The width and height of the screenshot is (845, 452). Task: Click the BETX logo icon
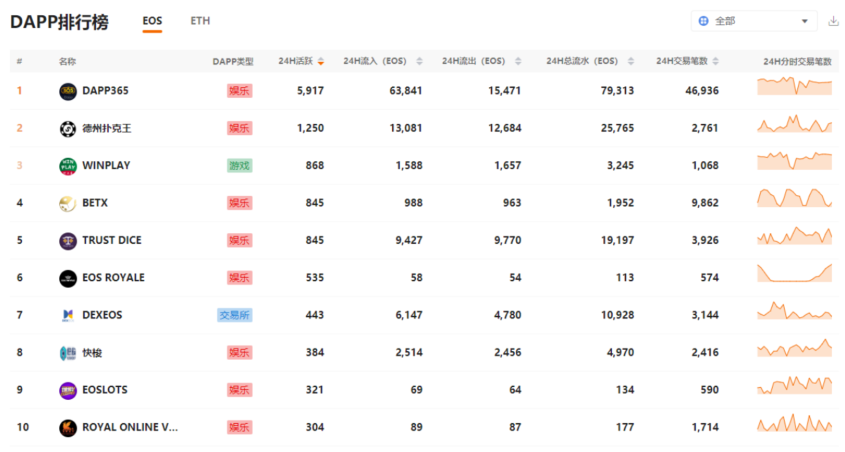pyautogui.click(x=68, y=203)
